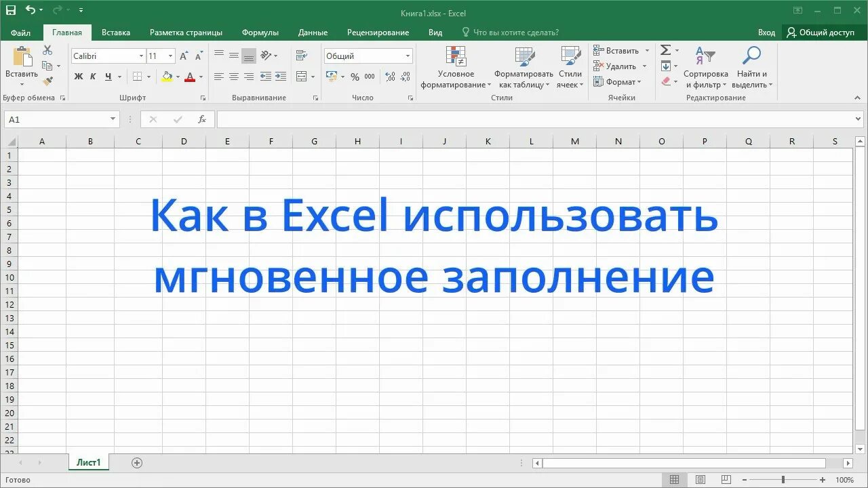Screen dimensions: 868x488
Task: Switch to the Формулы tab
Action: 260,33
